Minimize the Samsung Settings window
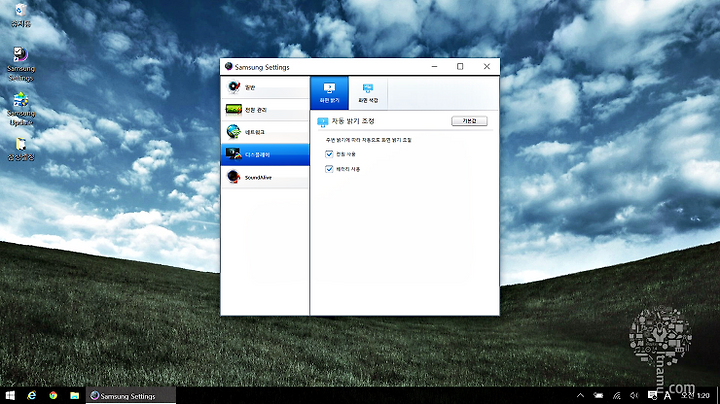This screenshot has height=404, width=720. [x=434, y=67]
